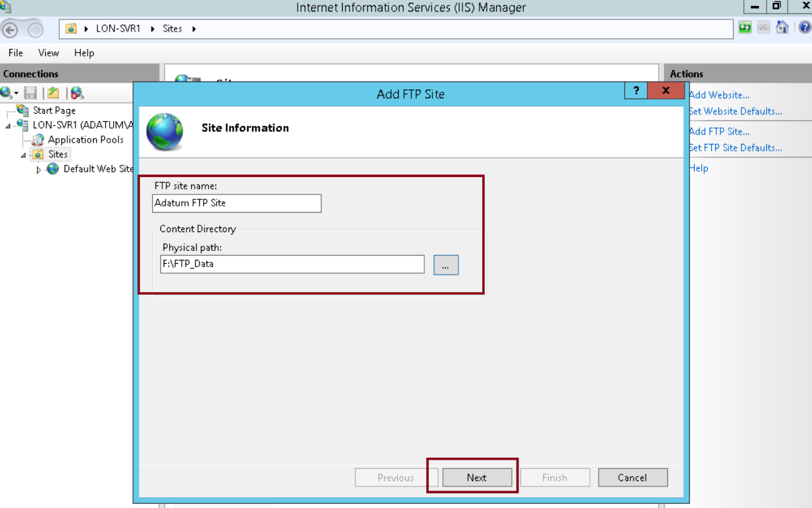Image resolution: width=812 pixels, height=508 pixels.
Task: Click the Application Pools icon
Action: (x=38, y=140)
